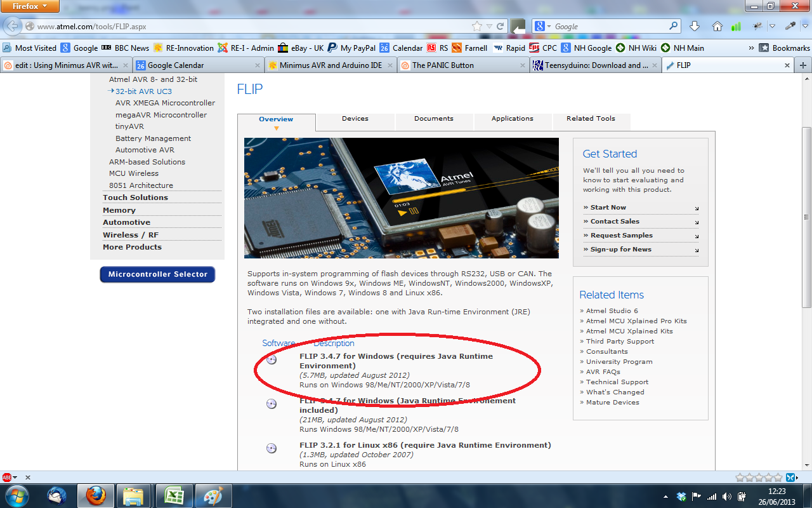Click the Dropbox icon in the system tray
The width and height of the screenshot is (812, 508).
[x=681, y=497]
